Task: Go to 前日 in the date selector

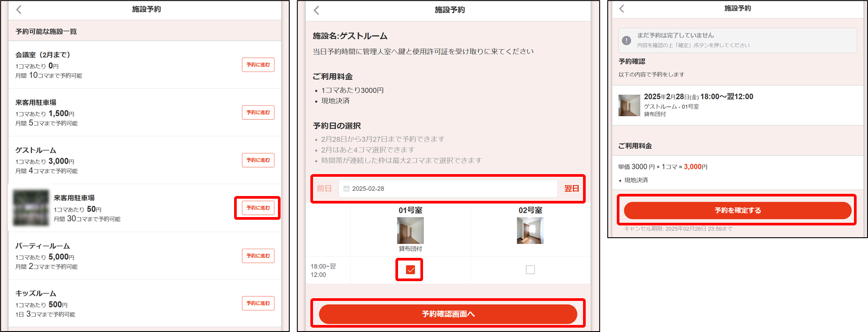Action: [324, 189]
